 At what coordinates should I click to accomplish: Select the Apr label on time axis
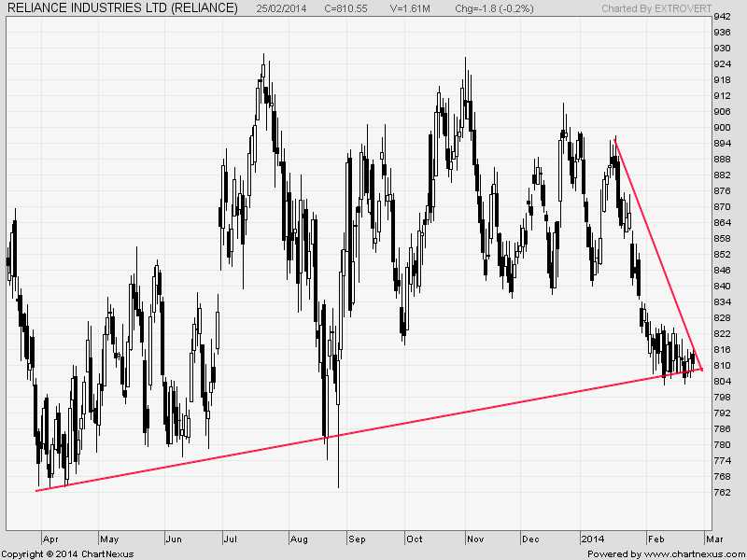click(51, 539)
